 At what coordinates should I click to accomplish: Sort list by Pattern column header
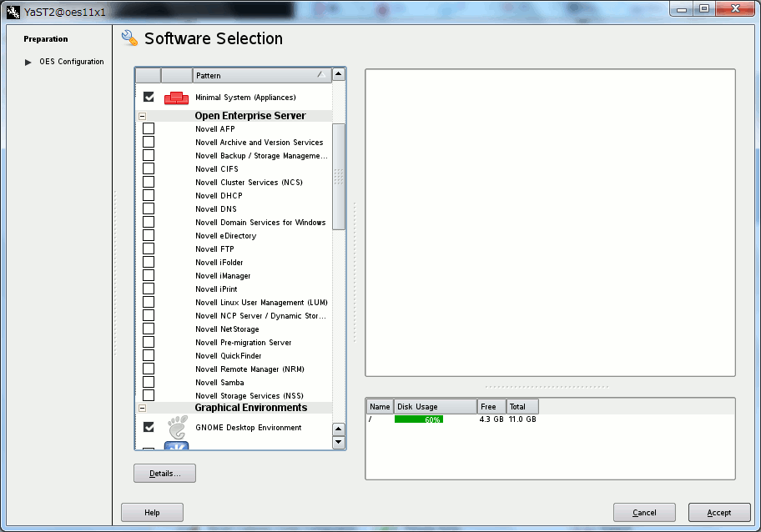pyautogui.click(x=262, y=75)
